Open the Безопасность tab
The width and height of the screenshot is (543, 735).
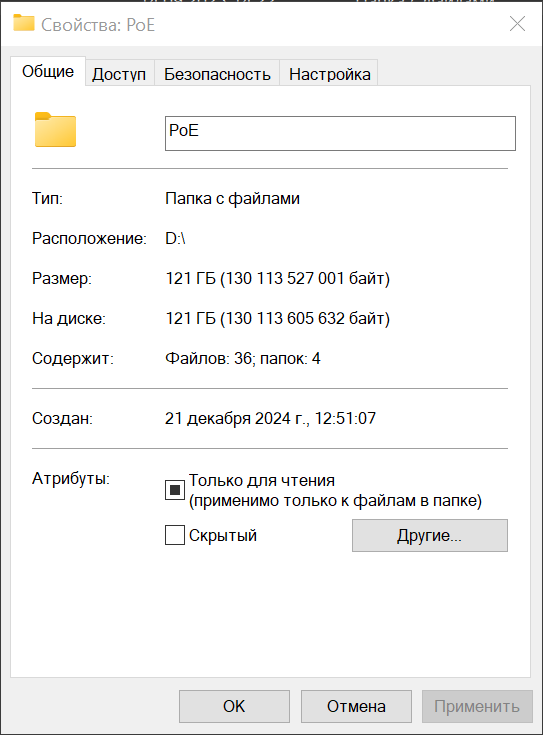217,74
